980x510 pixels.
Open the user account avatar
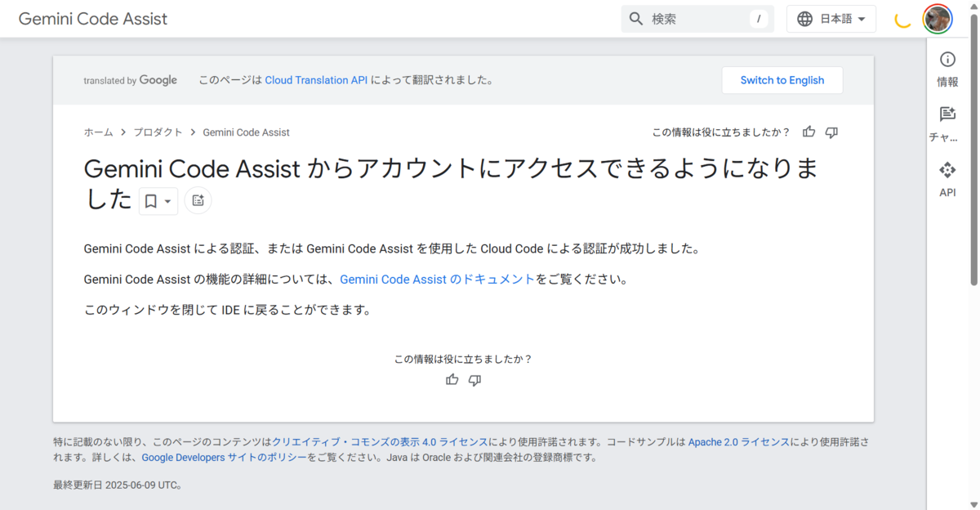click(937, 19)
